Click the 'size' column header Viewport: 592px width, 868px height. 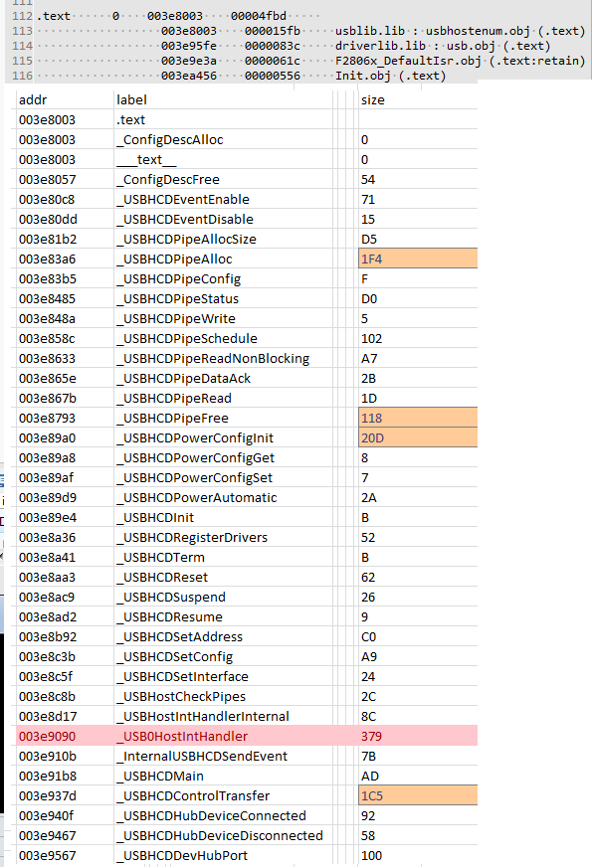[x=418, y=99]
